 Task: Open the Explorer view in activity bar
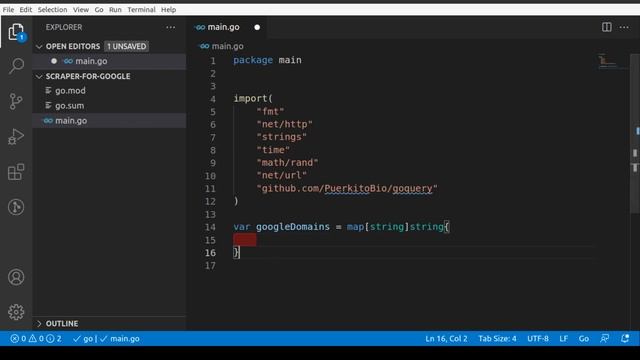16,32
